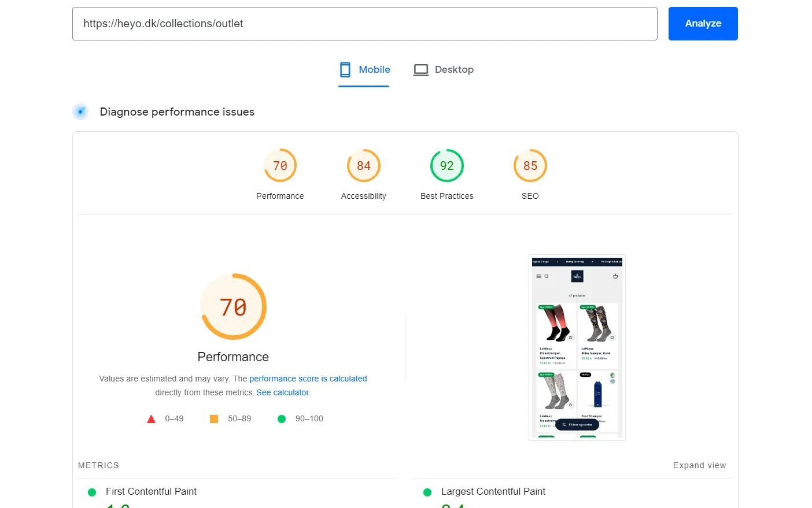Open the 'See calculator' link
The height and width of the screenshot is (508, 812).
pyautogui.click(x=283, y=392)
